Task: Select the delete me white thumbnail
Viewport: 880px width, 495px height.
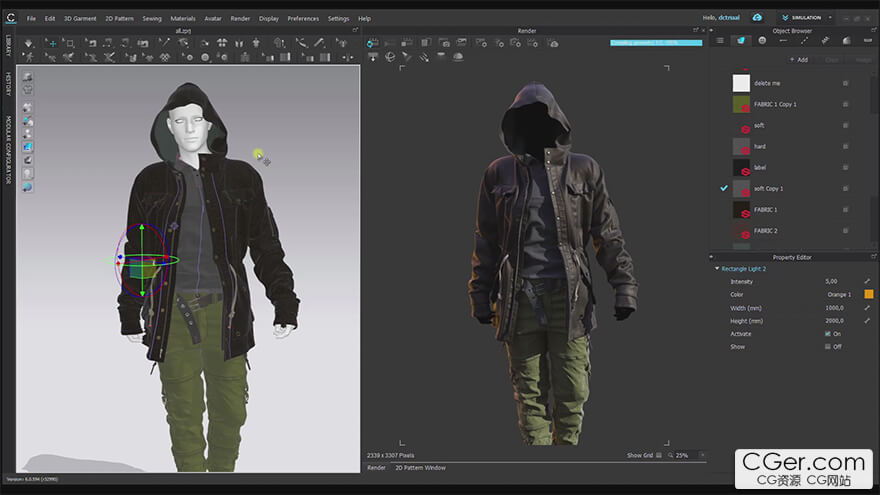Action: click(741, 83)
